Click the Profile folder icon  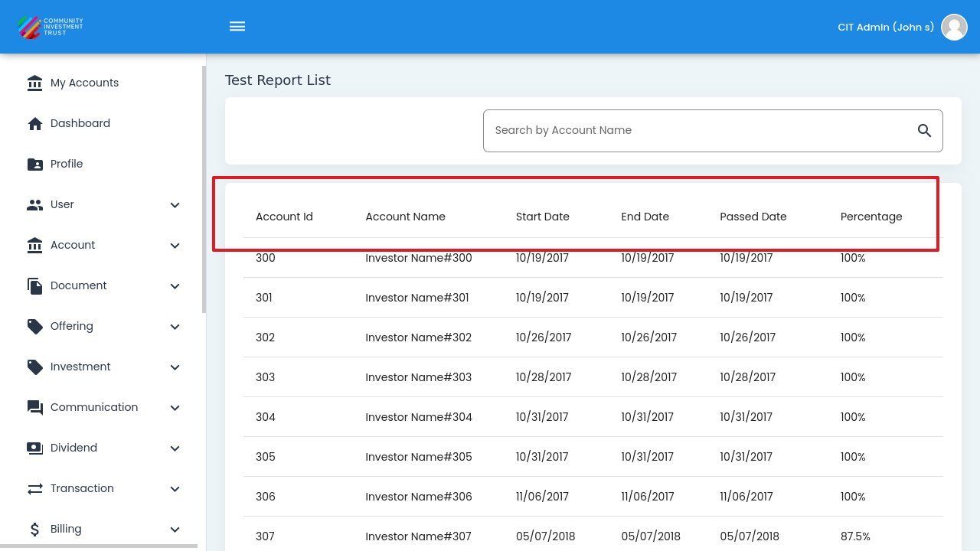[x=35, y=165]
